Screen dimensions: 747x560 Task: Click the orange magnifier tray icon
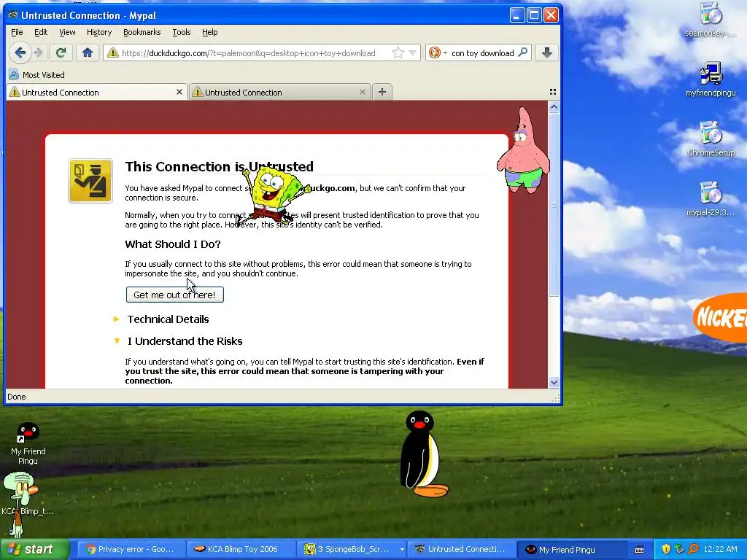point(693,549)
